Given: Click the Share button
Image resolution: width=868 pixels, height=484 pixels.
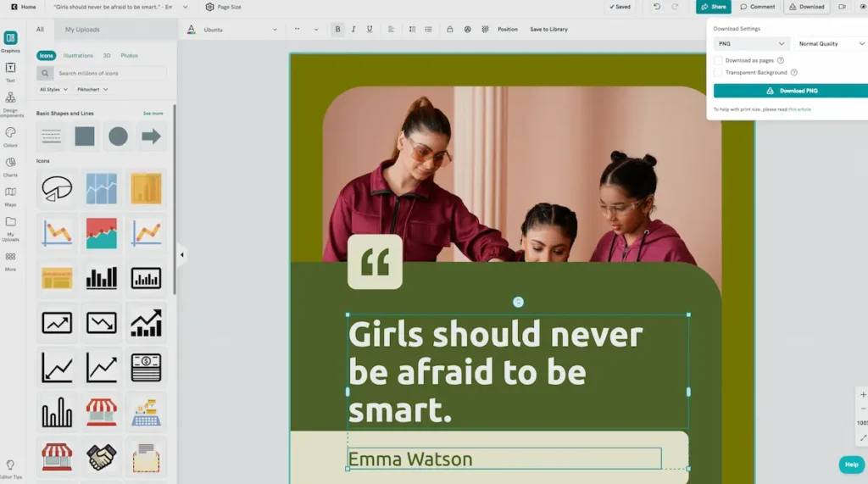Looking at the screenshot, I should (x=713, y=7).
